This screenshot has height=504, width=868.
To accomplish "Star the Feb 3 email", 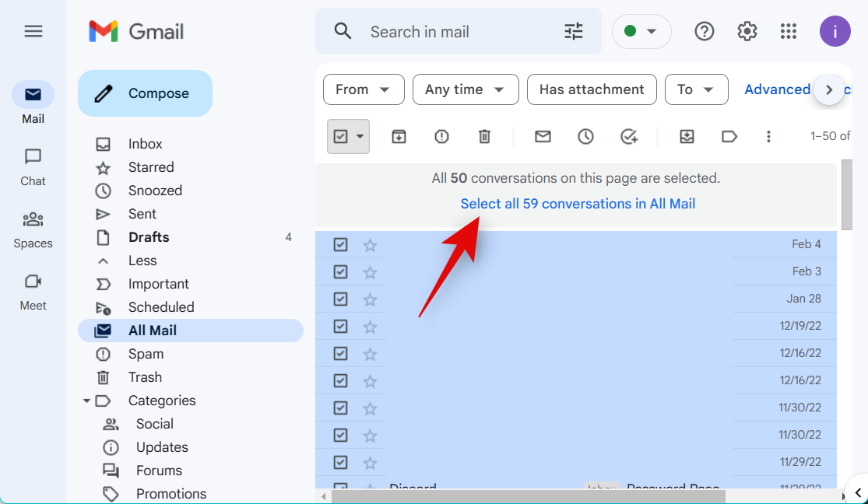I will [x=370, y=272].
